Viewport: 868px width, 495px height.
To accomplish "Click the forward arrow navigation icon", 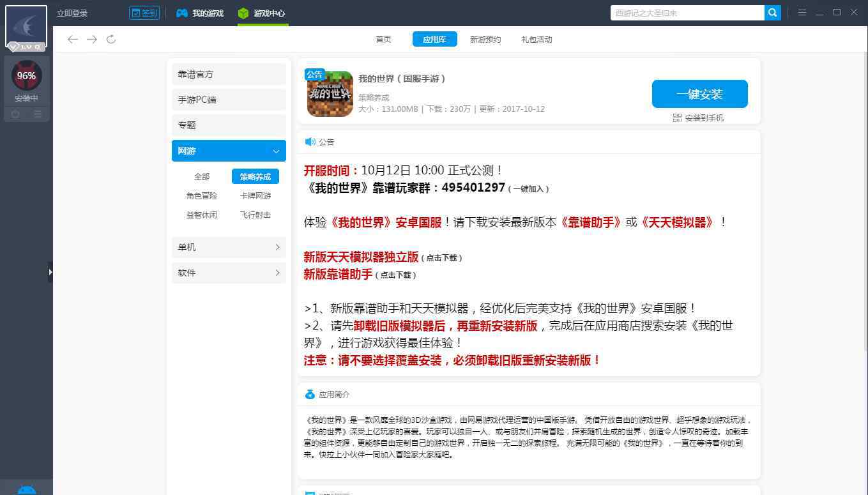I will coord(92,40).
